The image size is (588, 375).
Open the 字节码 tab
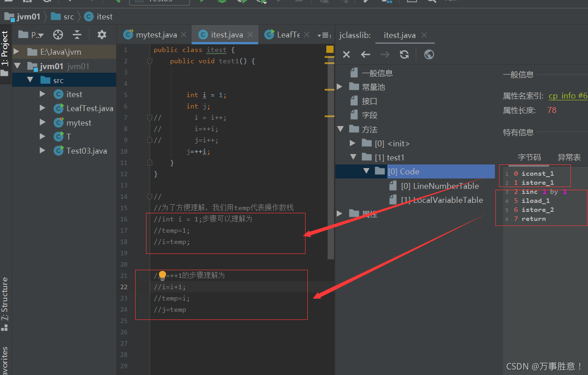[x=529, y=157]
